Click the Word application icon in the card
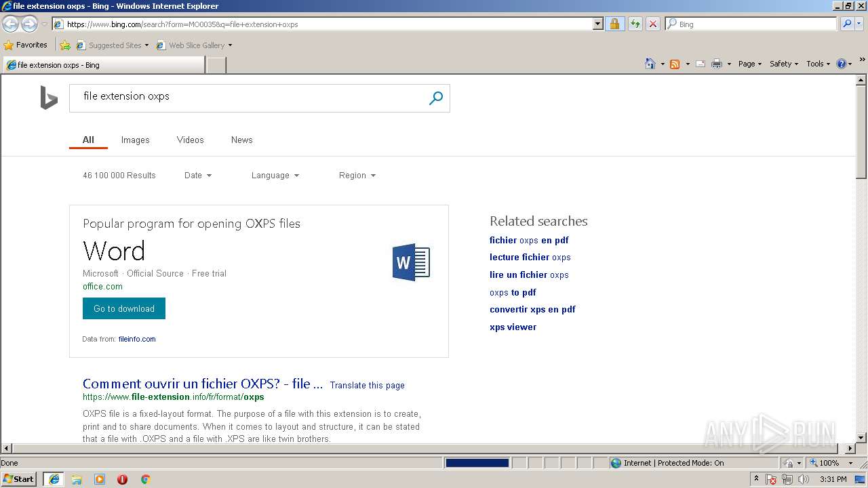 click(x=411, y=262)
